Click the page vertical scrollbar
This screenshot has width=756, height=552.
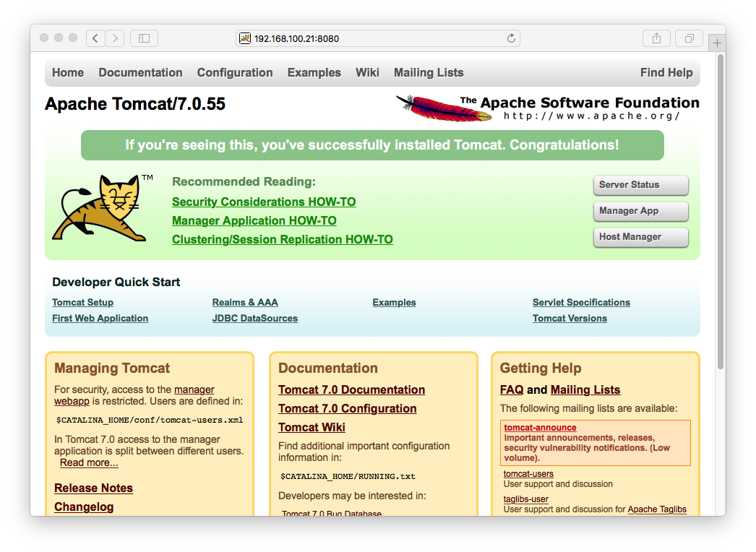tap(721, 212)
